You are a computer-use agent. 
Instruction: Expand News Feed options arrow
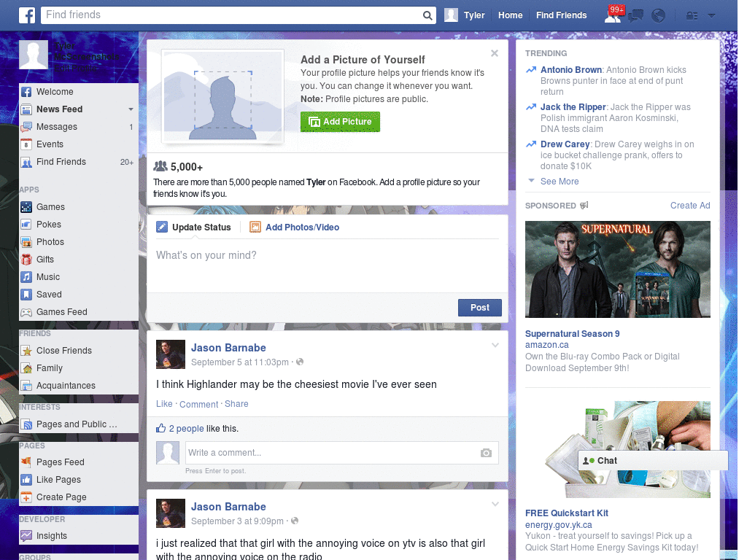[131, 109]
